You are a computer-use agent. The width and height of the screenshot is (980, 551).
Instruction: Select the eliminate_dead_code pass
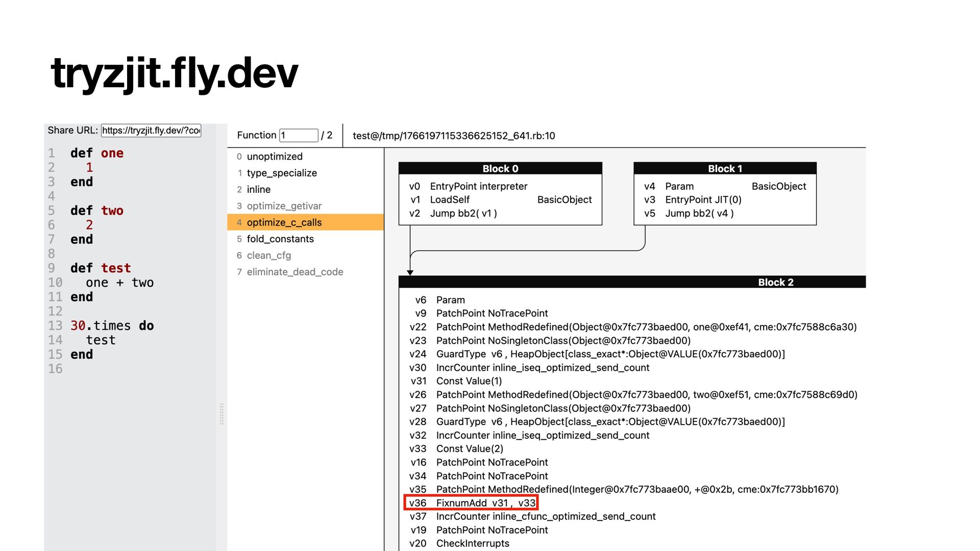click(295, 272)
